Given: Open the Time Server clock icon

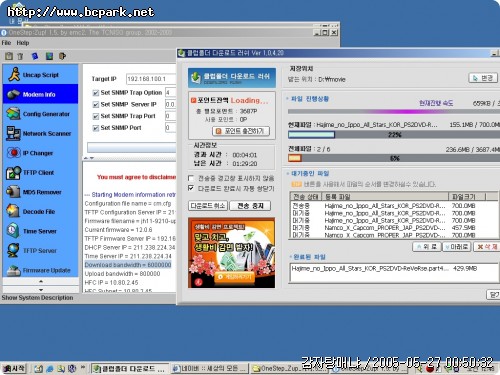Looking at the screenshot, I should pyautogui.click(x=13, y=231).
